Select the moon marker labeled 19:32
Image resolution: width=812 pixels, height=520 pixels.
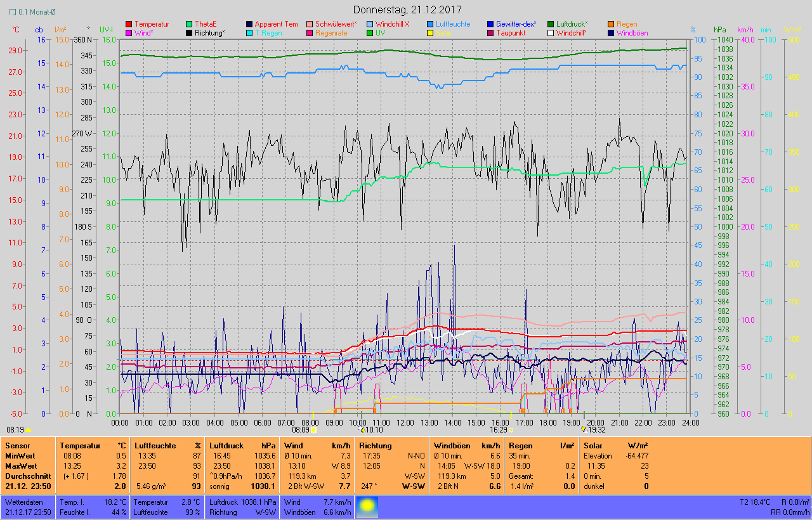(584, 429)
